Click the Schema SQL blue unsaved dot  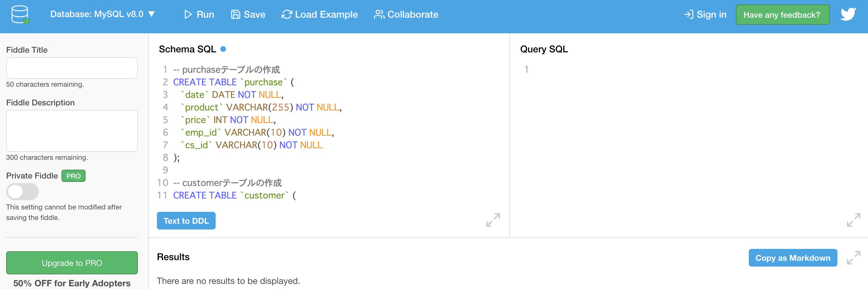[x=223, y=49]
